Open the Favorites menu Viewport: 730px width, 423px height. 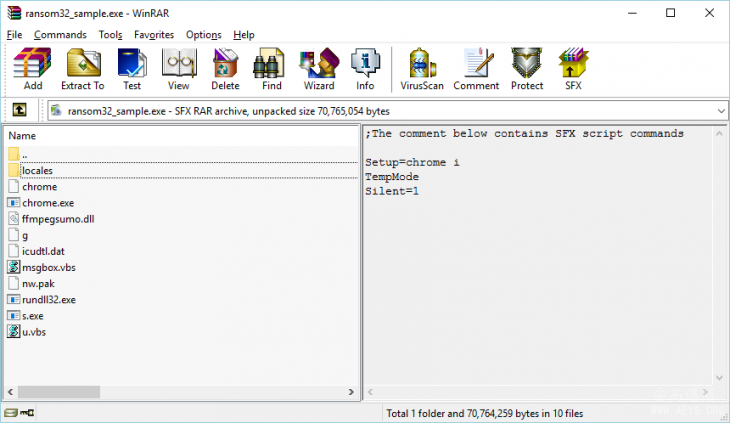coord(154,35)
